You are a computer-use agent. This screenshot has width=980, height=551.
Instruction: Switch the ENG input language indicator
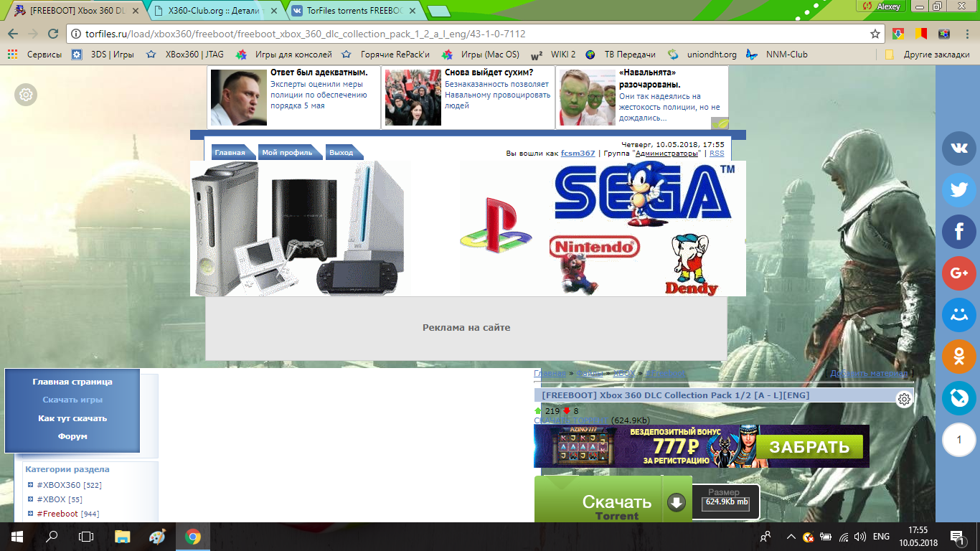click(x=881, y=537)
